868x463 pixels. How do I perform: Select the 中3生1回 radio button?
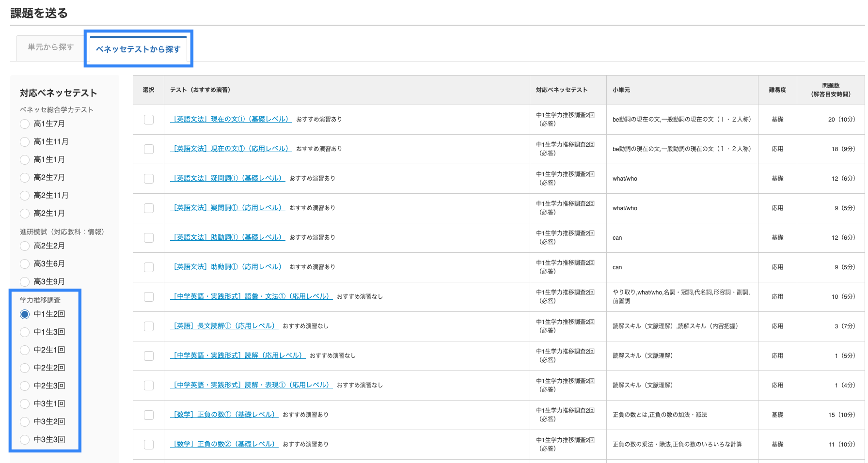[25, 404]
